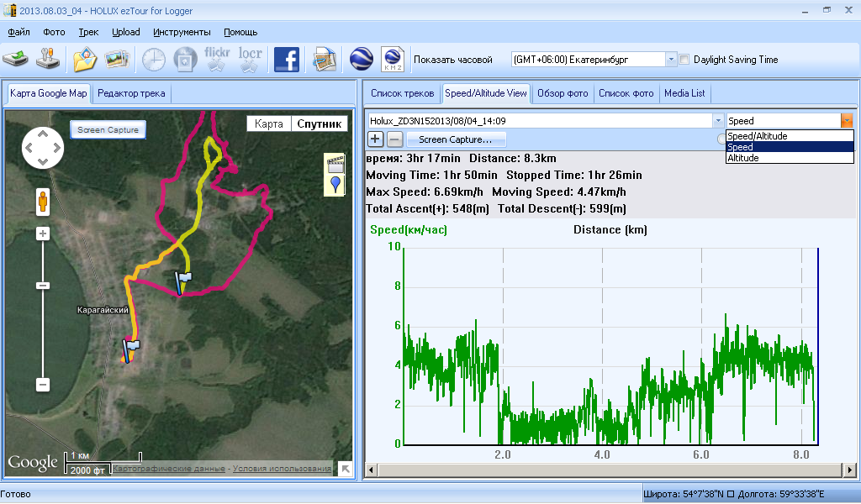The image size is (861, 504).
Task: Click the clock time-shift icon
Action: [154, 60]
